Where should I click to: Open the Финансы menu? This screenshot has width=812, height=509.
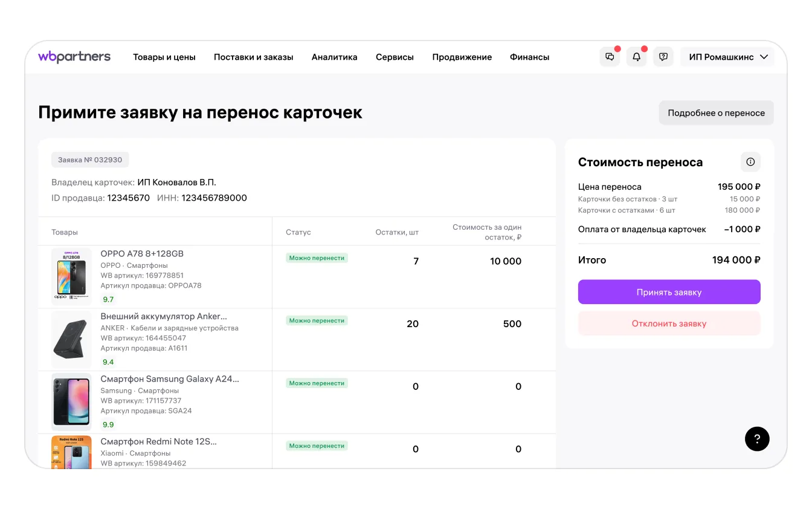point(530,57)
